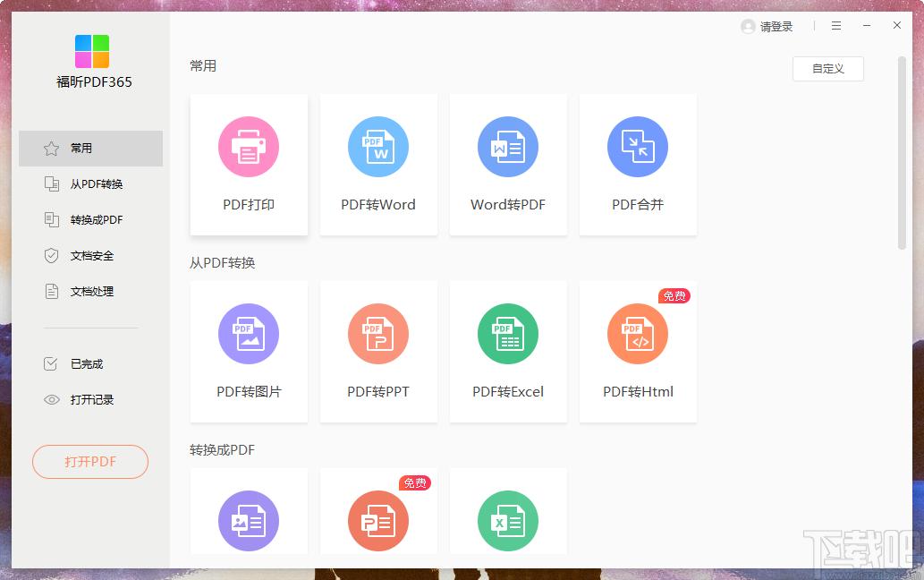Click the 转换成PDF section heading

point(222,450)
